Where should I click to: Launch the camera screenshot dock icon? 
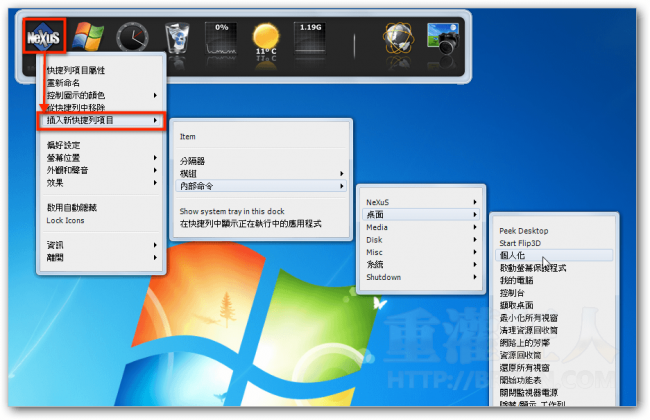[x=443, y=40]
